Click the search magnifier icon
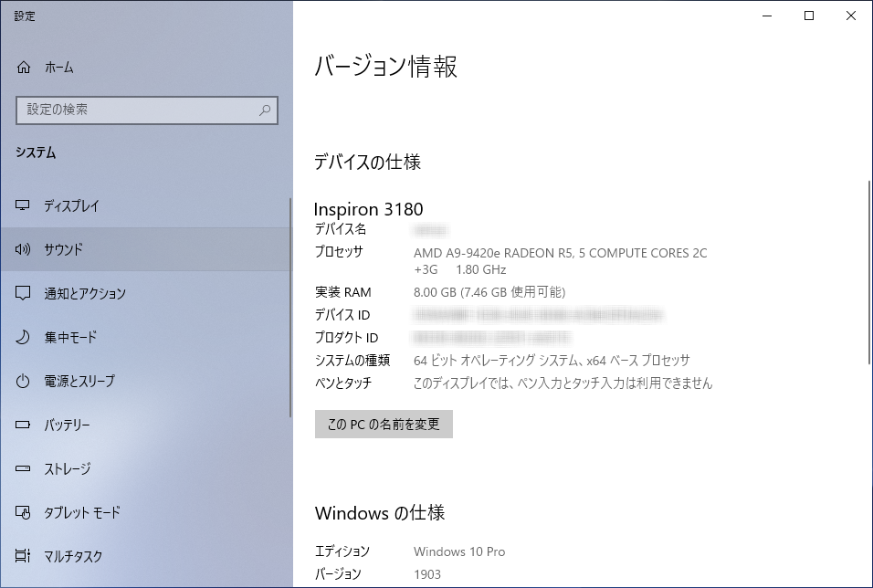This screenshot has width=873, height=588. click(265, 110)
